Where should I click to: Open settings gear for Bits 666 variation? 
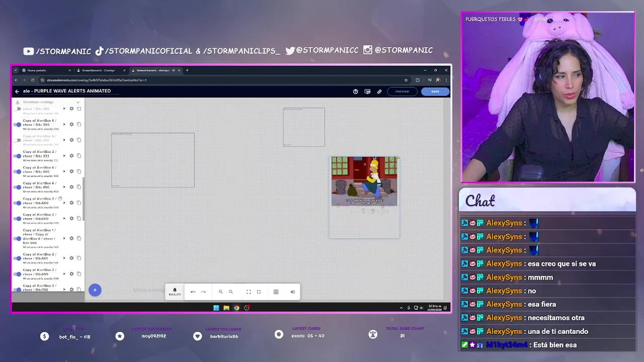(x=71, y=238)
